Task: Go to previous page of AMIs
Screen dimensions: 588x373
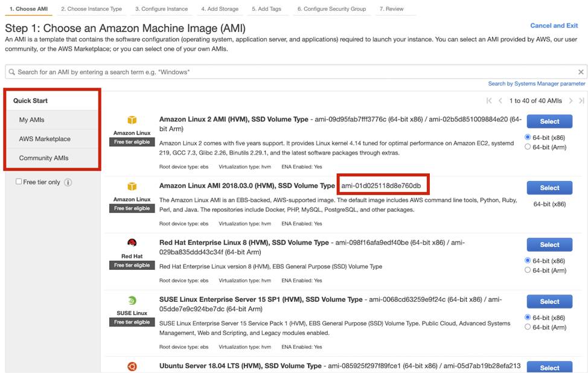Action: tap(500, 100)
